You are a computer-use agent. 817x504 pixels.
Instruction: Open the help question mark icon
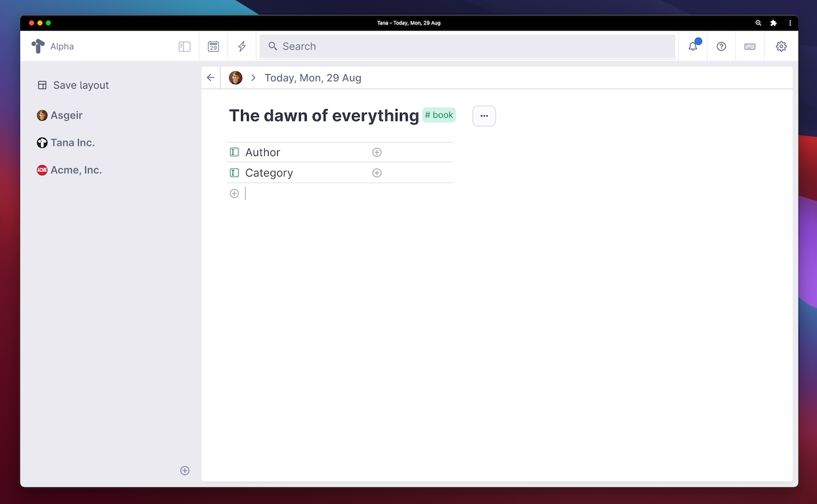tap(721, 47)
